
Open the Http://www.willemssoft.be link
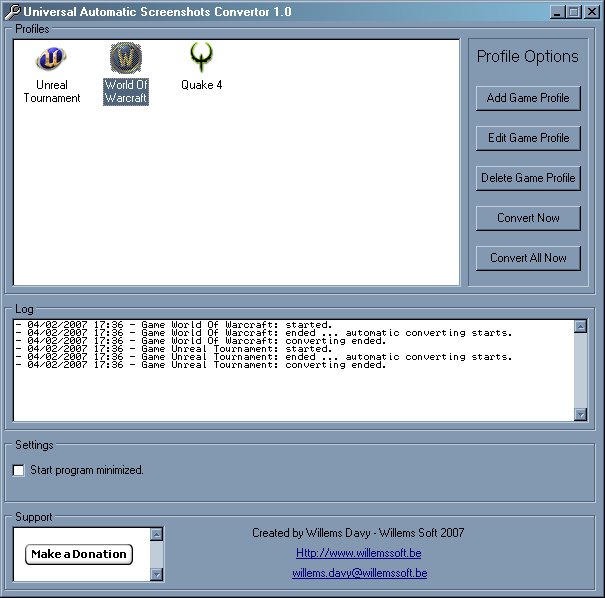pos(358,553)
